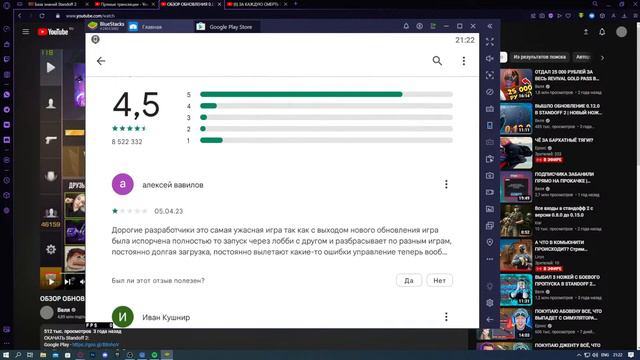This screenshot has width=640, height=360.
Task: Mark the review as helpful with Да
Action: point(409,280)
